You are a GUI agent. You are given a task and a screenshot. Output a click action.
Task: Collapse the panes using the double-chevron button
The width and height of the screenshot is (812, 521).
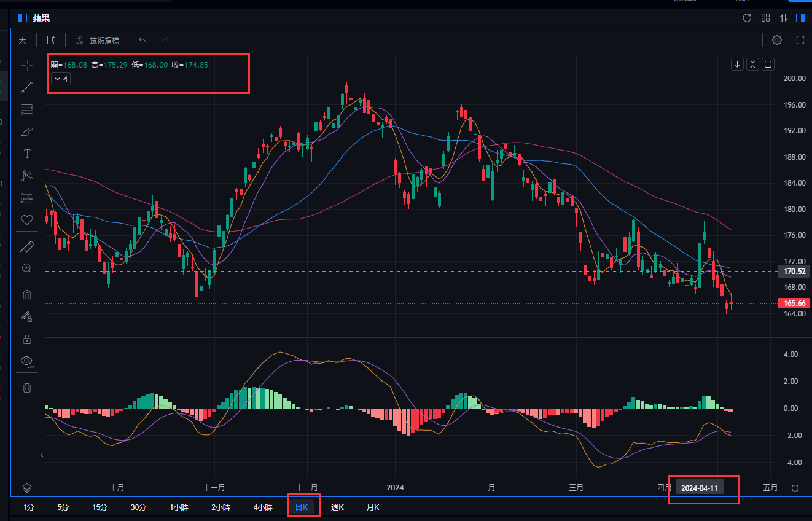point(752,65)
